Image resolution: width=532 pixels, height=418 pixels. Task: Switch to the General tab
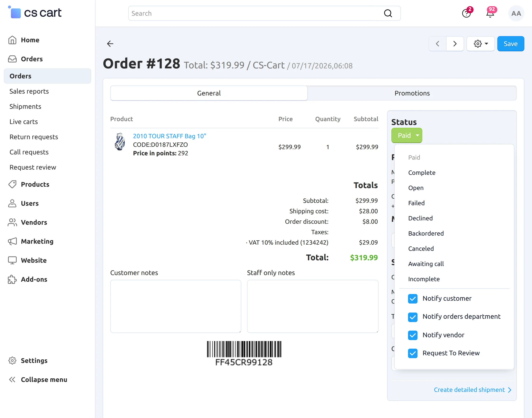pos(209,93)
